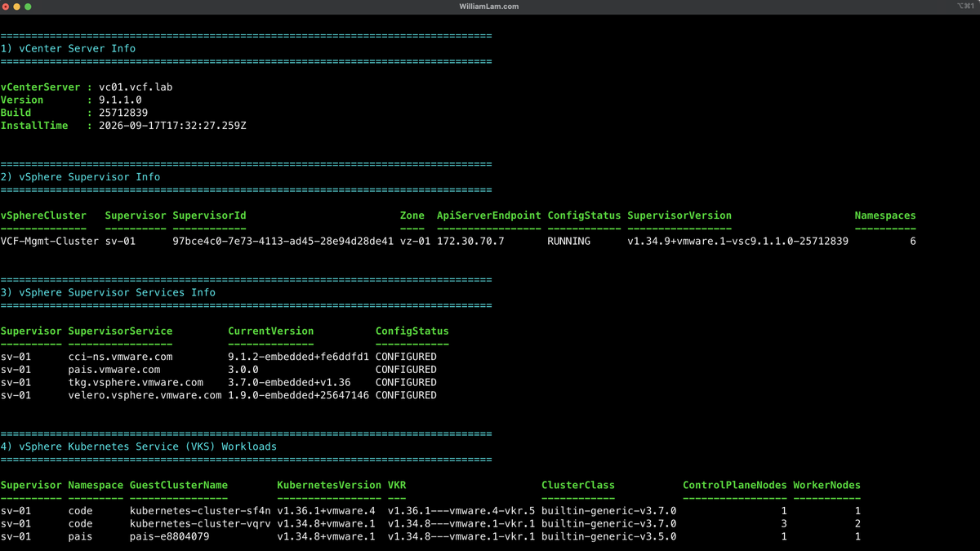This screenshot has height=551, width=980.
Task: Click the kubernetes-cluster-vqrv cluster name
Action: pos(200,523)
